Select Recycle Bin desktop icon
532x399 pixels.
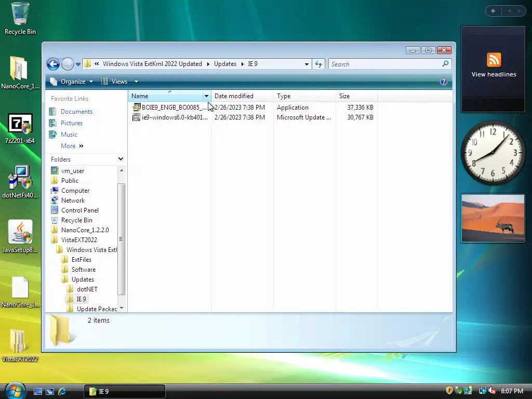[x=20, y=19]
